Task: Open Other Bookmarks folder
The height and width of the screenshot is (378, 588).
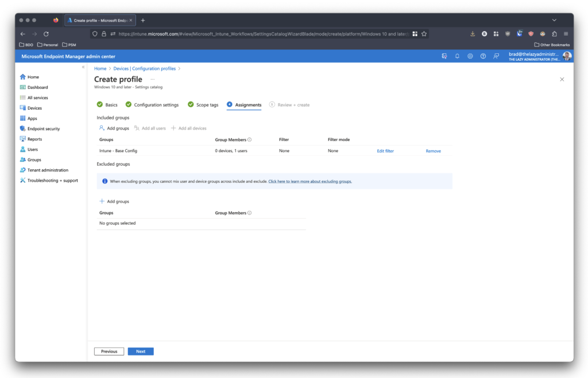Action: pos(552,45)
